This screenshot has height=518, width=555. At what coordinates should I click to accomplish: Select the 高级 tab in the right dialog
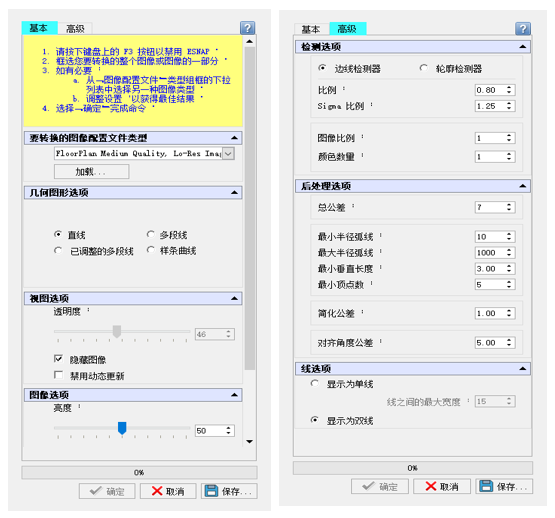348,28
